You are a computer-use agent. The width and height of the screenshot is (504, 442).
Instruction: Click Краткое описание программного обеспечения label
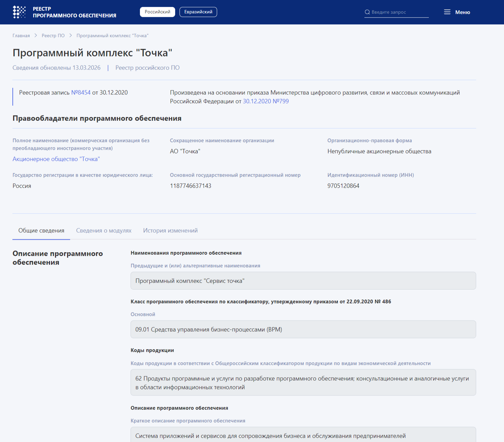(x=188, y=421)
